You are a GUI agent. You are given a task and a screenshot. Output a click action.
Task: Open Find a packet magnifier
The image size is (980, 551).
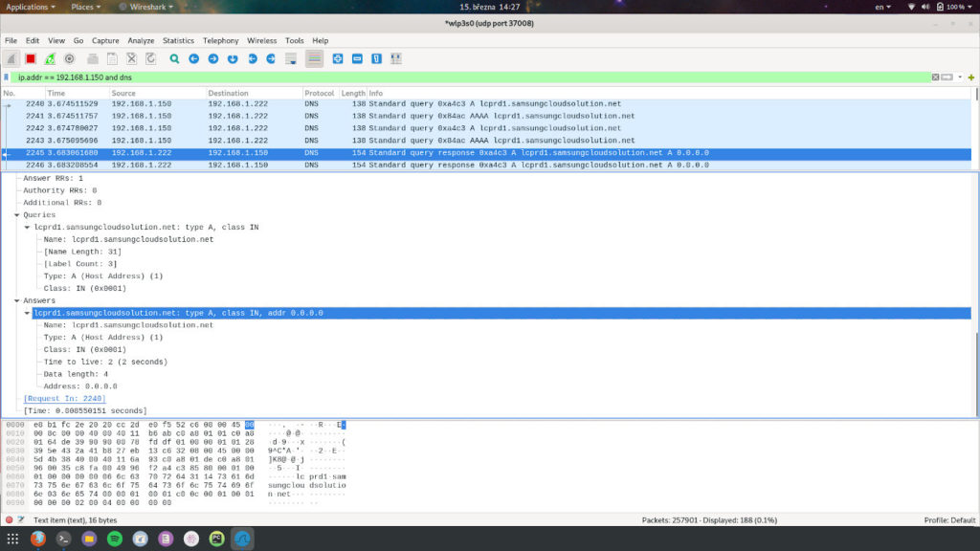[x=174, y=58]
